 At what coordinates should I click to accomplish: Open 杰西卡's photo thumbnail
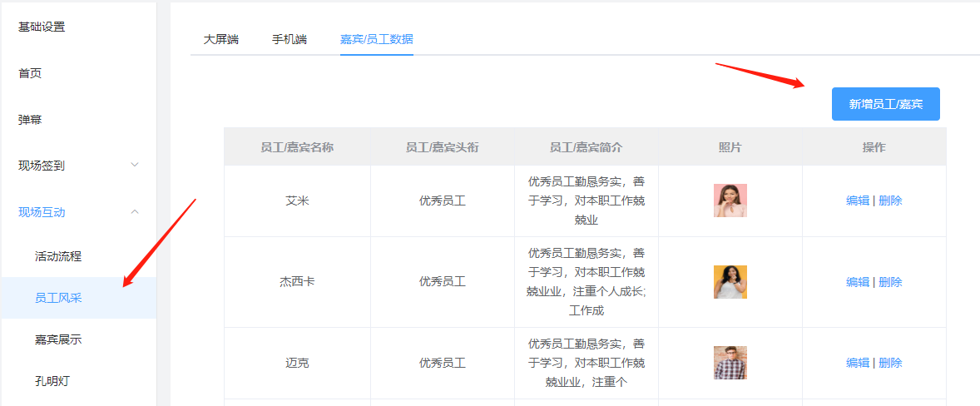730,282
